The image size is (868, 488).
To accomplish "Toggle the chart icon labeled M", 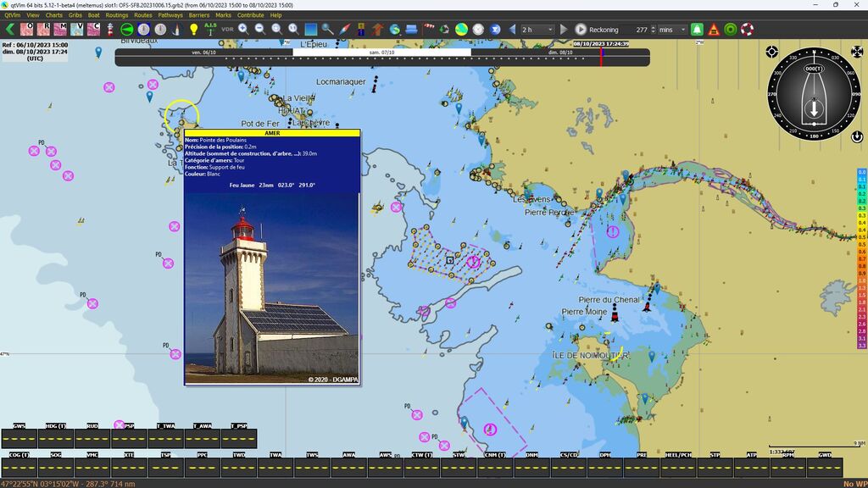I will 60,30.
